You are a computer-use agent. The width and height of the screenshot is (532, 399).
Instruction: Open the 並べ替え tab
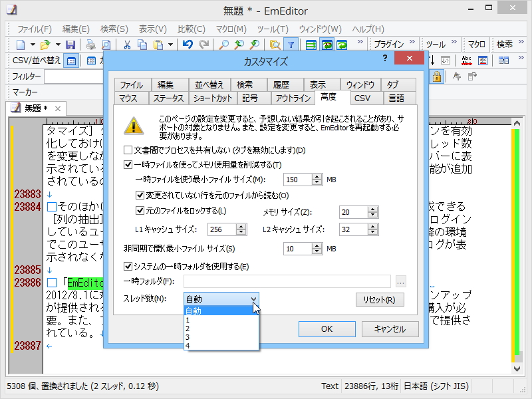pyautogui.click(x=209, y=84)
